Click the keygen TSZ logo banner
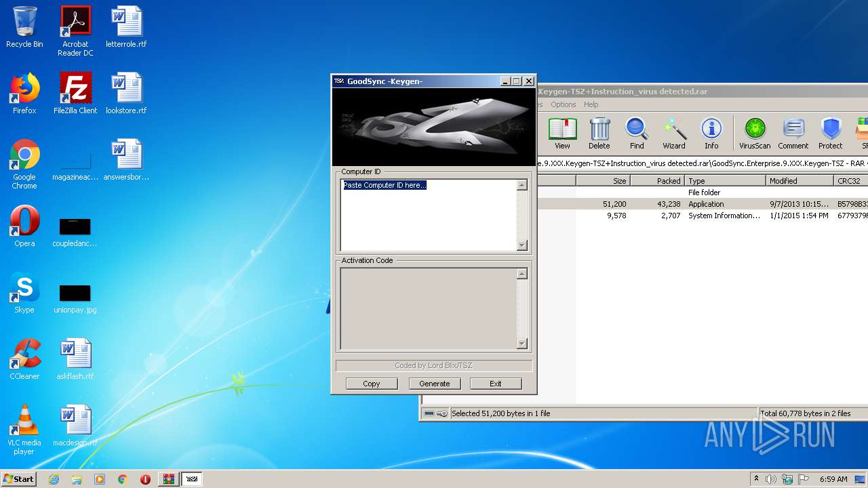Viewport: 868px width, 488px height. 434,127
